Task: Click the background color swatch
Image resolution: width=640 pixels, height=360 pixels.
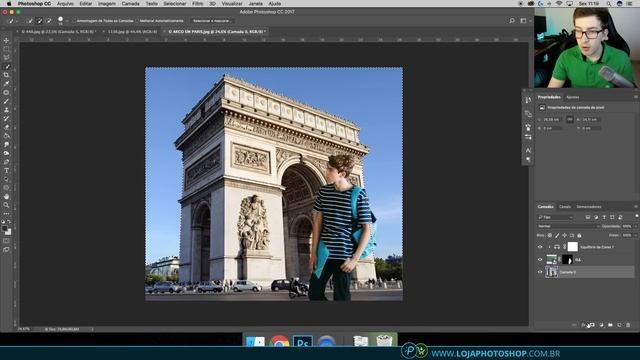Action: tap(8, 232)
